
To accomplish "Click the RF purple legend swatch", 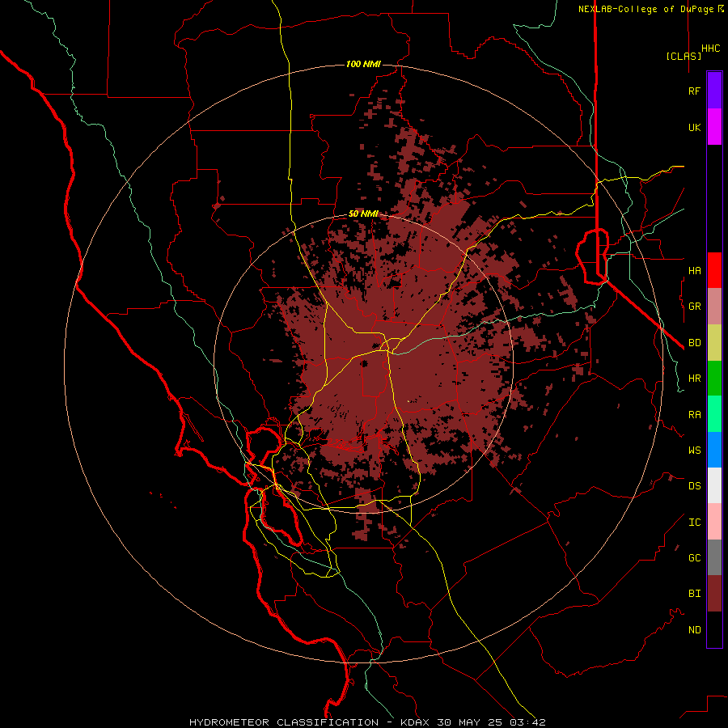I will tap(714, 91).
